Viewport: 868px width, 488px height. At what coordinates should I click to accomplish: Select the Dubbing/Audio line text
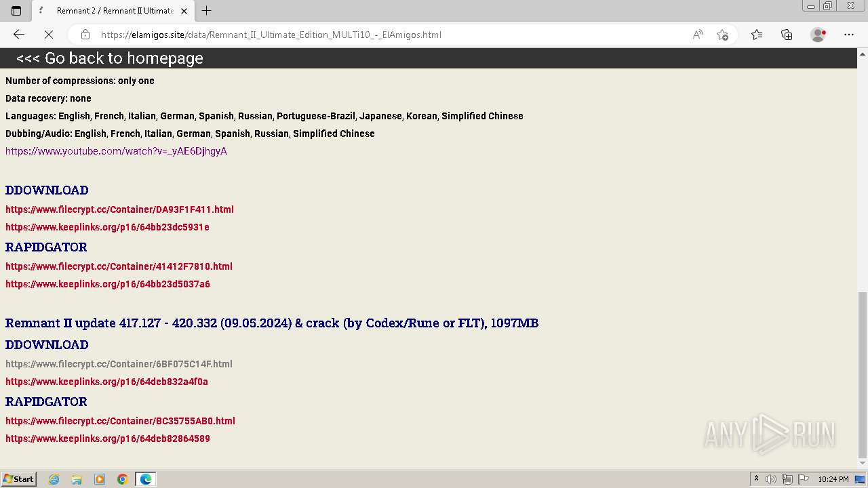coord(190,134)
